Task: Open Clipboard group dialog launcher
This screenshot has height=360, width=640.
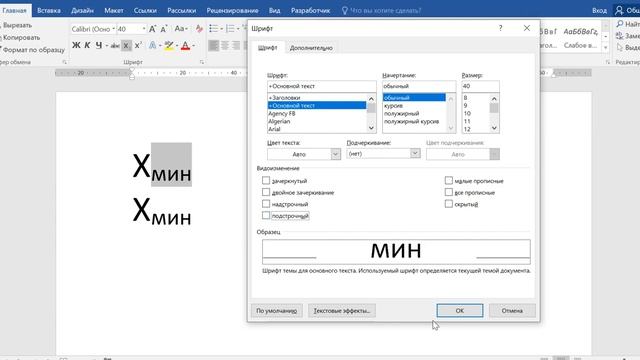Action: pos(64,62)
